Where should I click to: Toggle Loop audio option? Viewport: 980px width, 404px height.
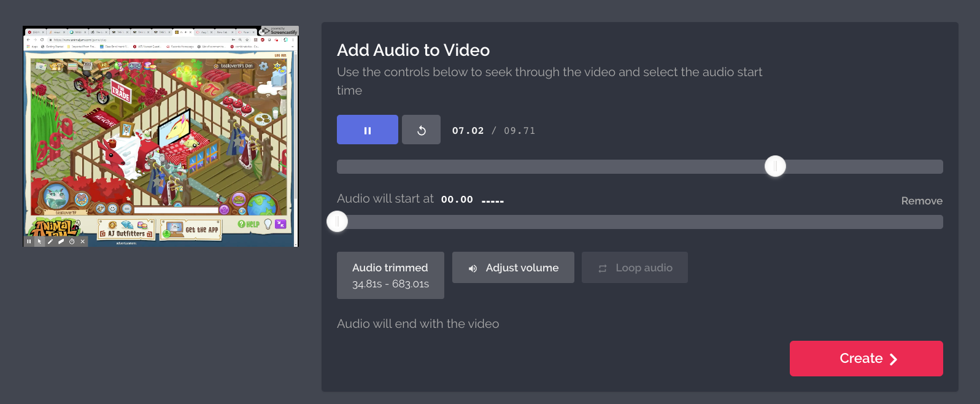pyautogui.click(x=635, y=268)
